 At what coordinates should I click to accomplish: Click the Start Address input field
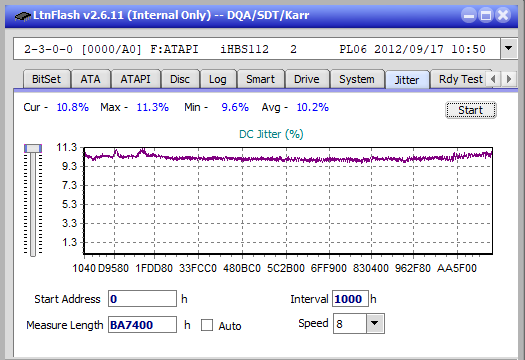tap(142, 299)
